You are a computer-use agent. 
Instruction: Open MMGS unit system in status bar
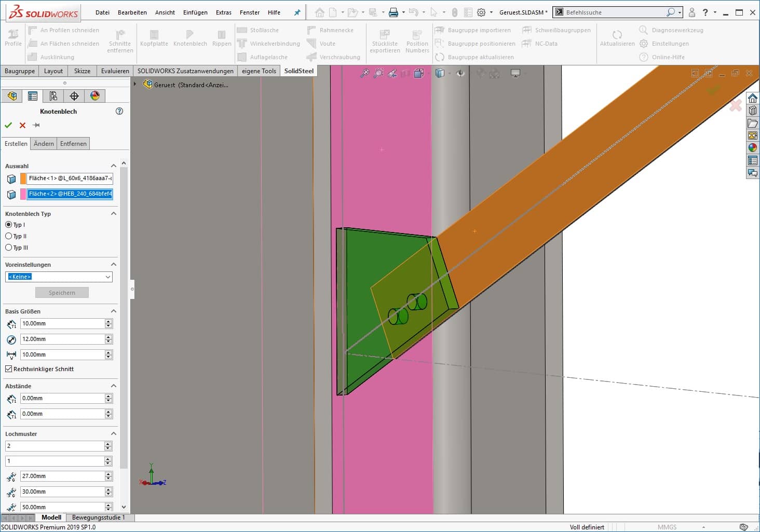click(667, 527)
